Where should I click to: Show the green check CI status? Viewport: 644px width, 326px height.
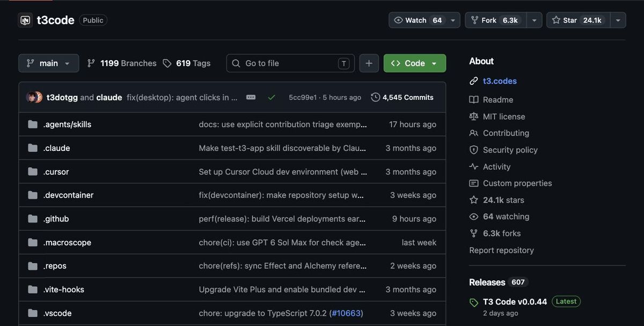click(x=272, y=97)
